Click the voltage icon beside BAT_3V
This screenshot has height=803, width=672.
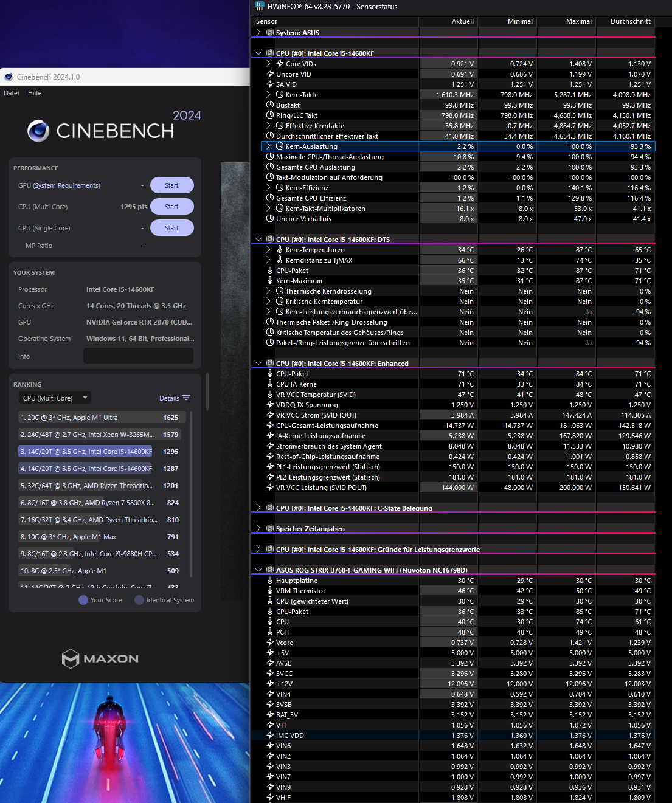click(x=270, y=715)
